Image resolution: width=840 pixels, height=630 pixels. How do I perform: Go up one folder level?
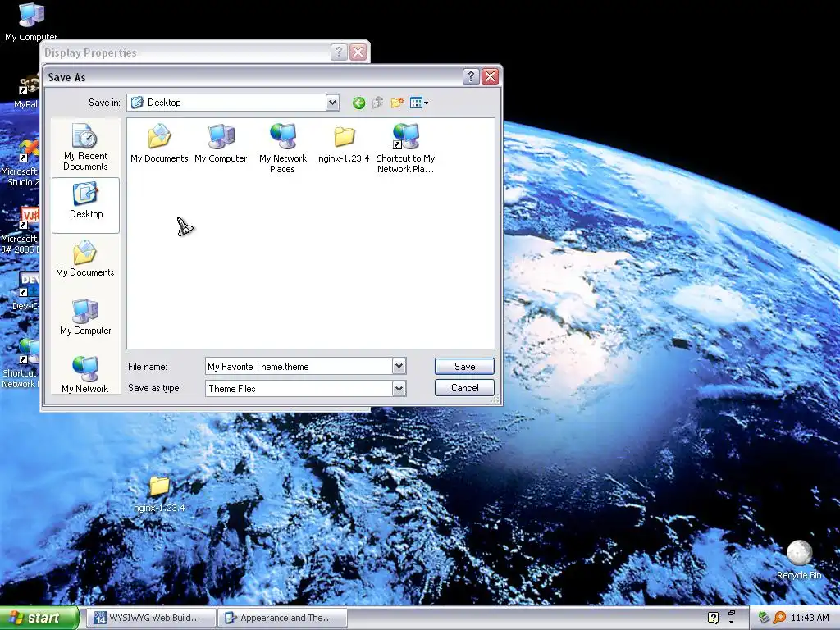click(377, 103)
